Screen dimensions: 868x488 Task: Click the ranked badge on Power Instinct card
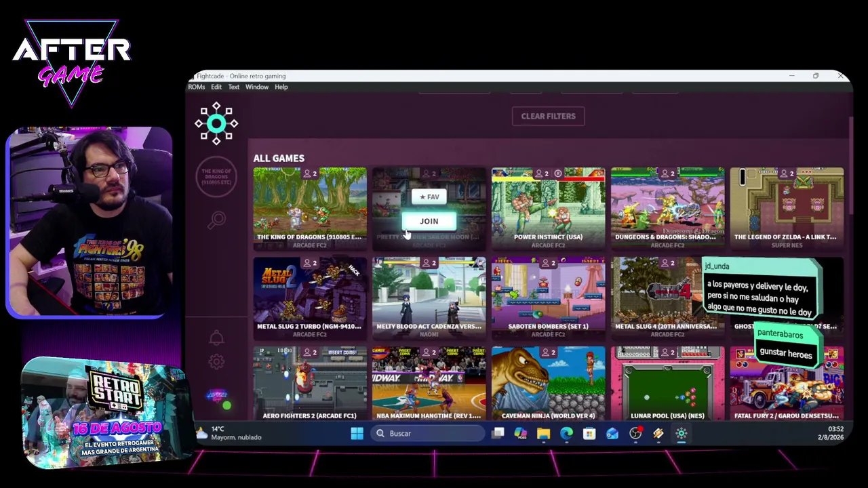click(558, 174)
